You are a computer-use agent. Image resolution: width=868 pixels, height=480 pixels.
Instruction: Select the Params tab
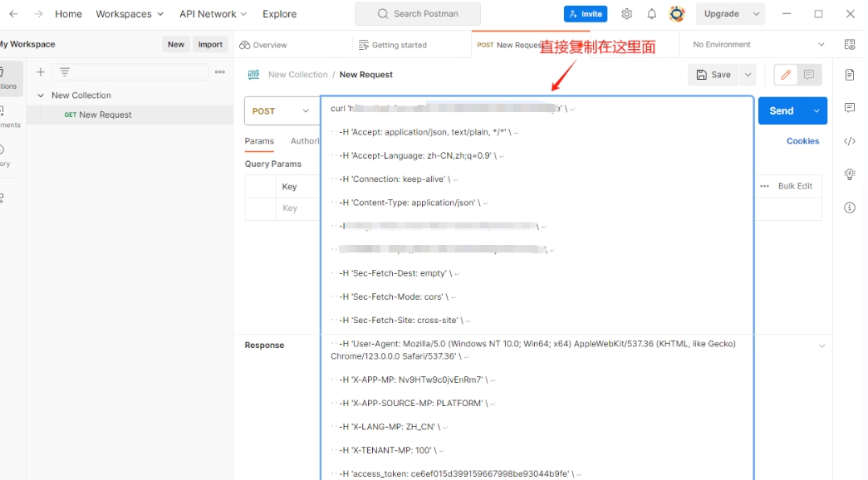coord(259,141)
